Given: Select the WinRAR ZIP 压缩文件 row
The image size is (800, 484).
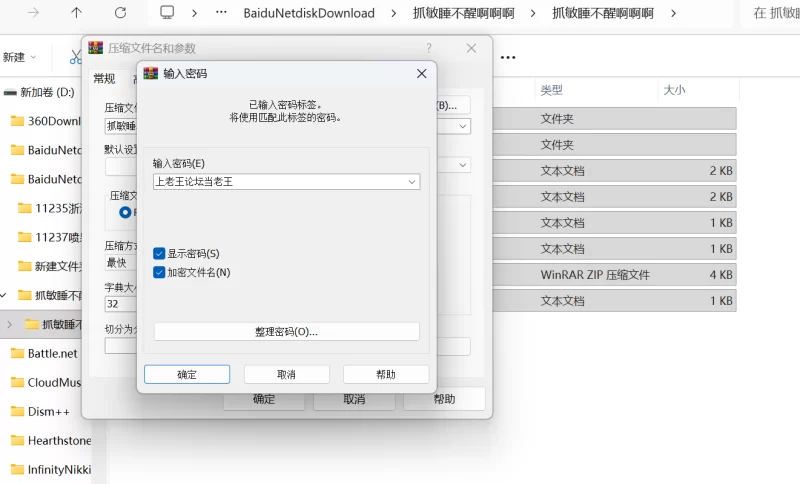Looking at the screenshot, I should (x=614, y=275).
